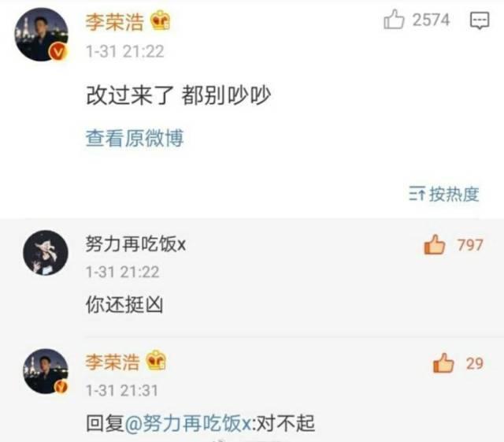This screenshot has width=504, height=442.
Task: Open the comment icon on top post
Action: [480, 20]
